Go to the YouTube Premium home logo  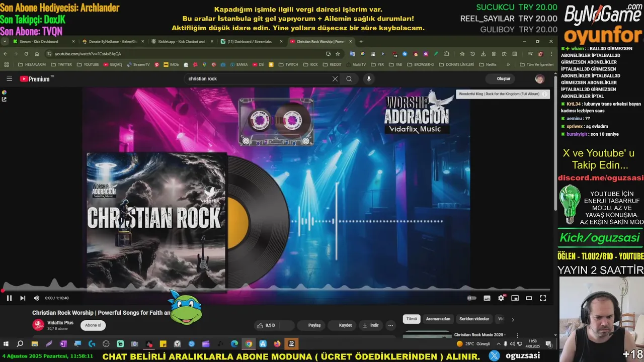coord(35,79)
